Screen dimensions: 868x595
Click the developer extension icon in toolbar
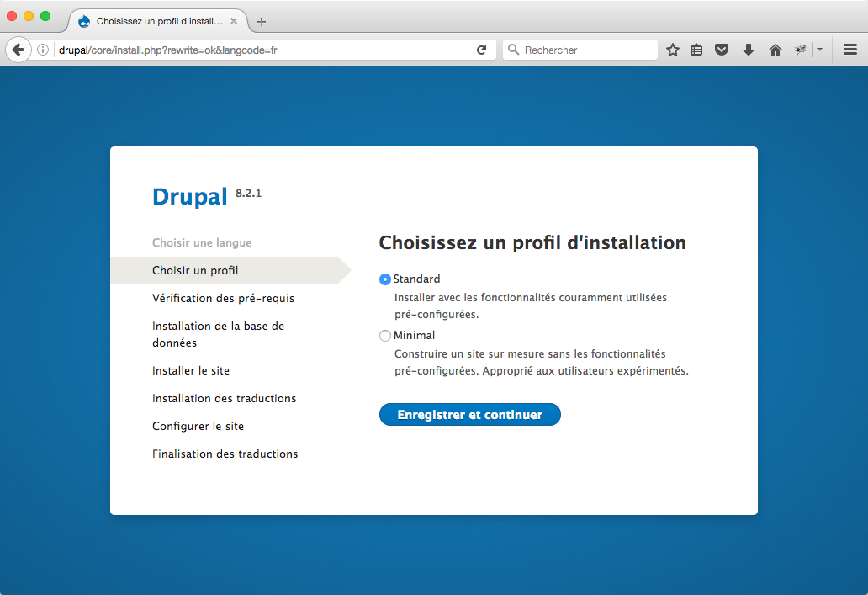801,50
